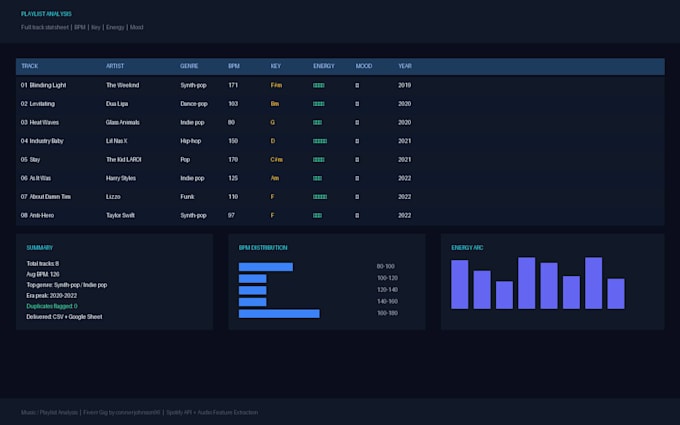This screenshot has height=425, width=680.
Task: Click the MOOD column header
Action: pyautogui.click(x=364, y=66)
